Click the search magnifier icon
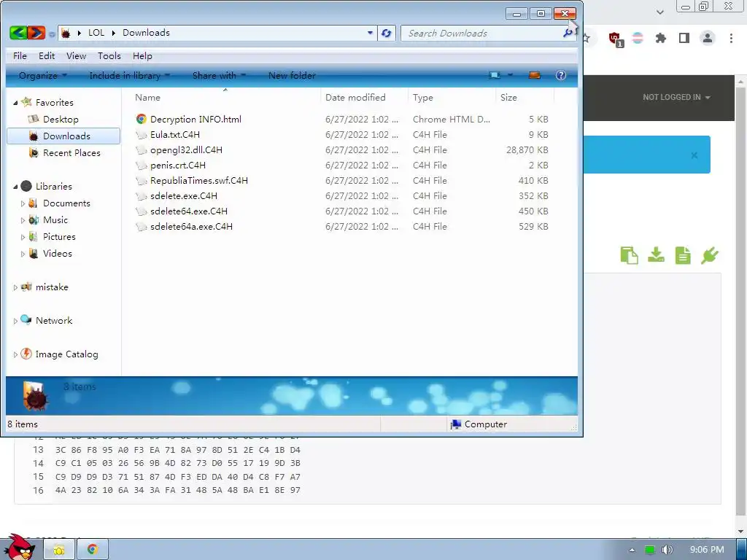The height and width of the screenshot is (560, 747). click(x=568, y=33)
